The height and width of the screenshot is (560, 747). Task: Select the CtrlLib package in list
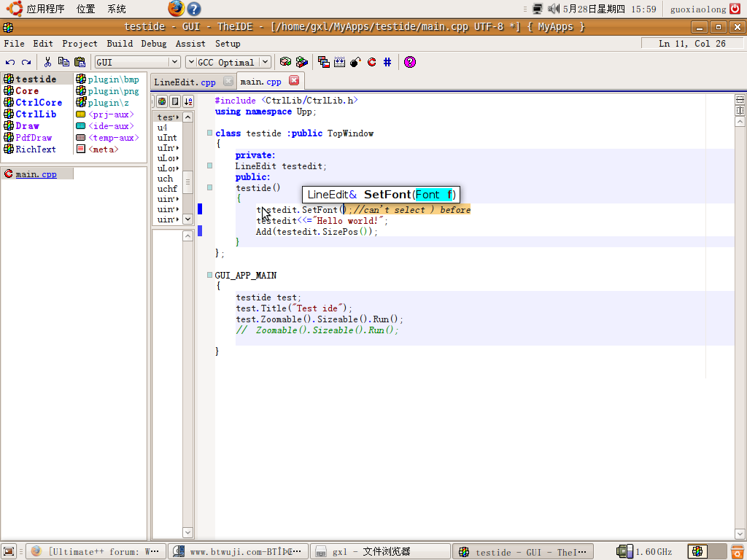coord(36,114)
